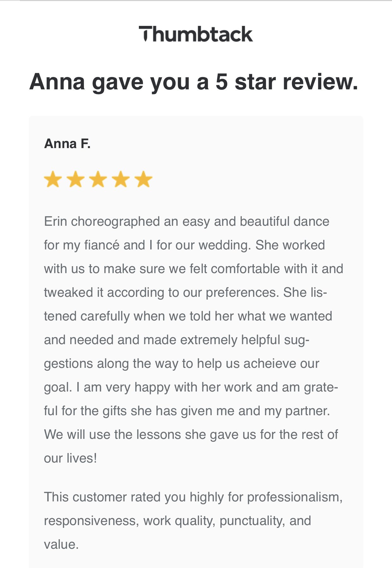The image size is (392, 568).
Task: Select the first gold star rating
Action: (53, 179)
